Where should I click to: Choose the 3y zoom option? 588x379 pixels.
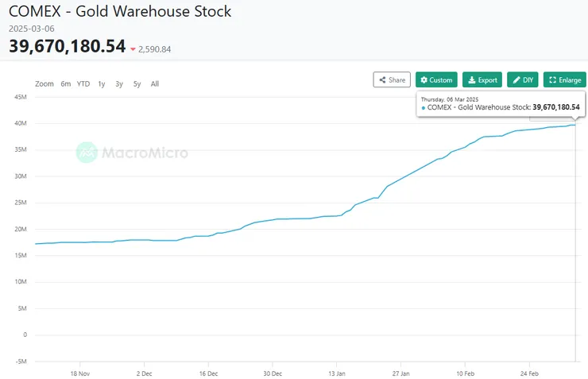pos(119,83)
